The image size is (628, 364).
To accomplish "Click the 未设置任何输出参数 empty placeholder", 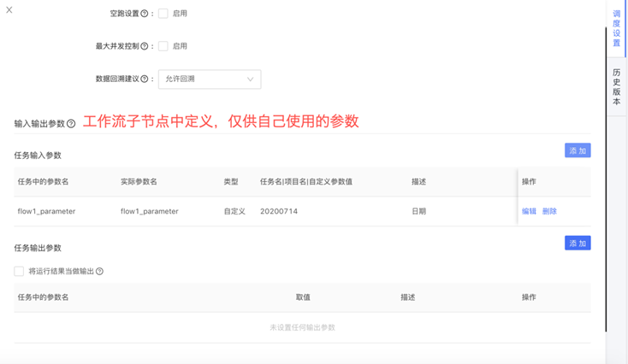I will click(302, 327).
